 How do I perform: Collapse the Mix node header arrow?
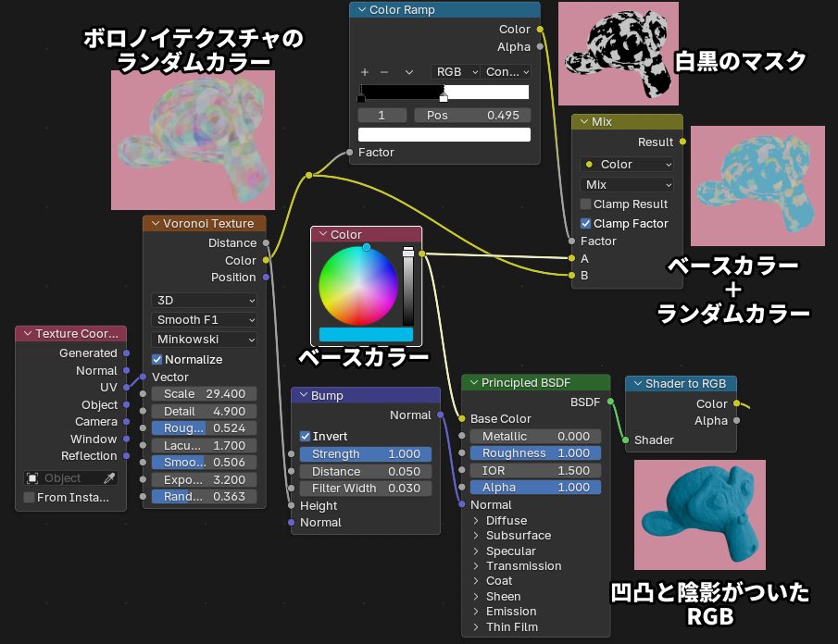point(582,122)
